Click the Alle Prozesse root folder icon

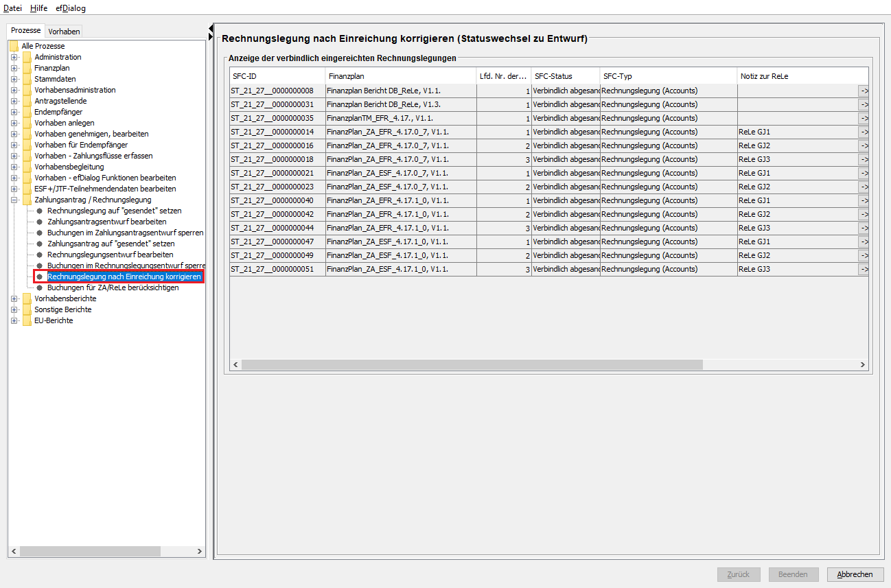14,46
